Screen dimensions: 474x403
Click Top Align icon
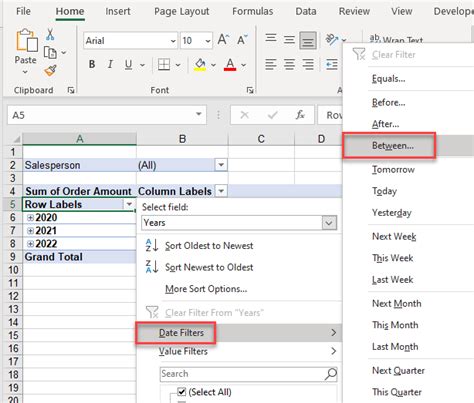(x=271, y=39)
